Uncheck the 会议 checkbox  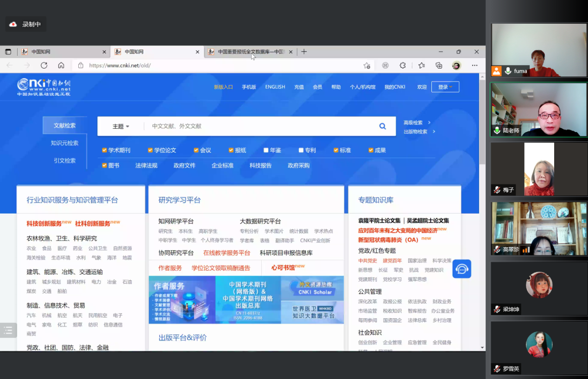coord(196,150)
